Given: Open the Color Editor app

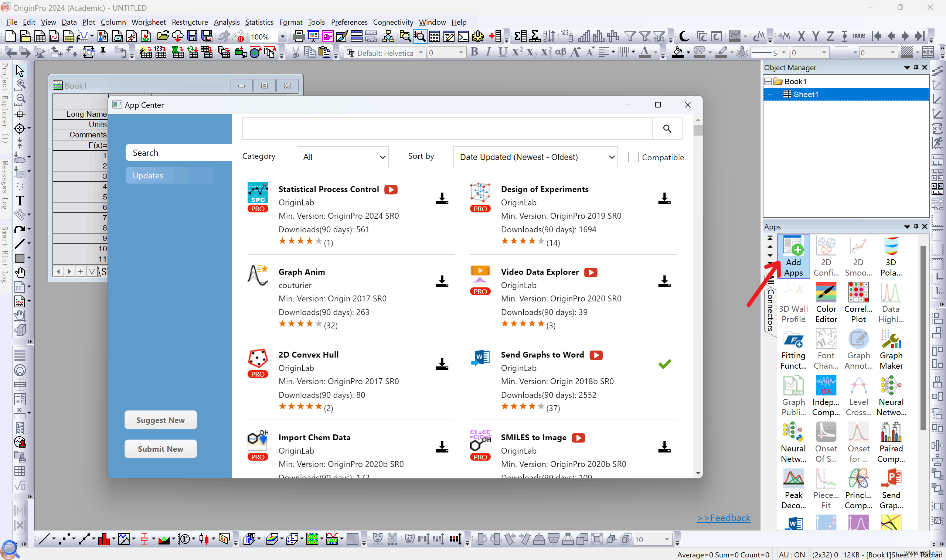Looking at the screenshot, I should click(826, 303).
